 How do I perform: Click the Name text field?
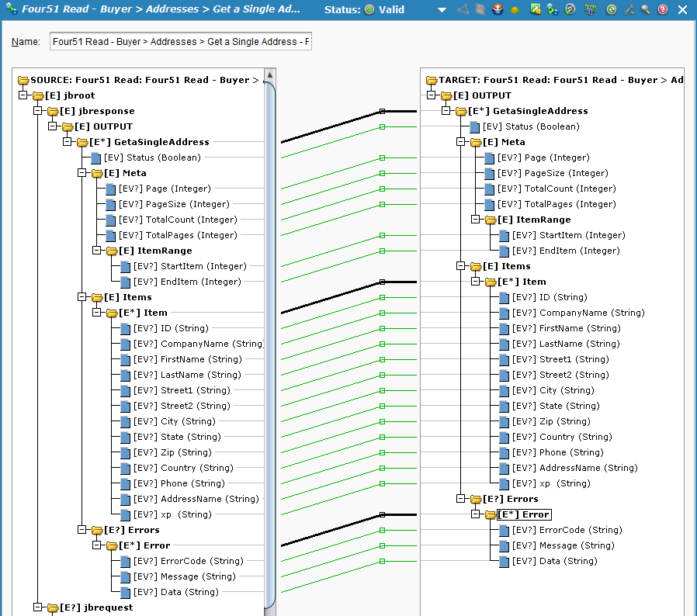coord(180,42)
